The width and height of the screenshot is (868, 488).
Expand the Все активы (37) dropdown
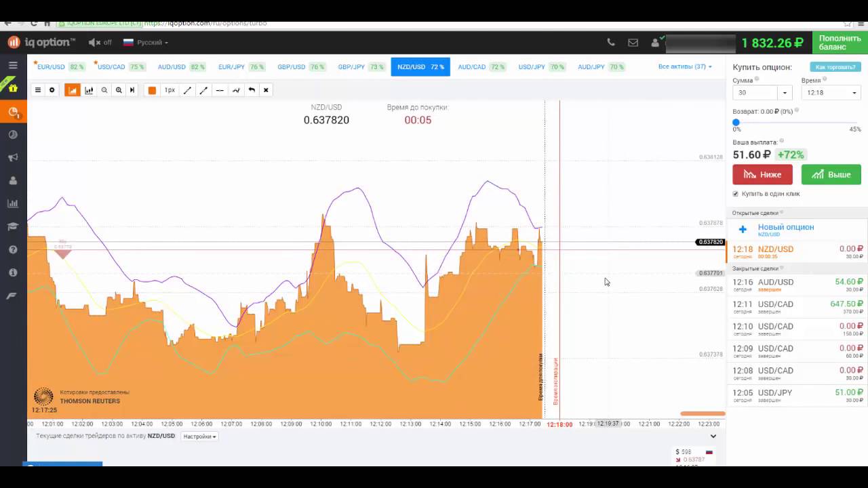coord(685,66)
